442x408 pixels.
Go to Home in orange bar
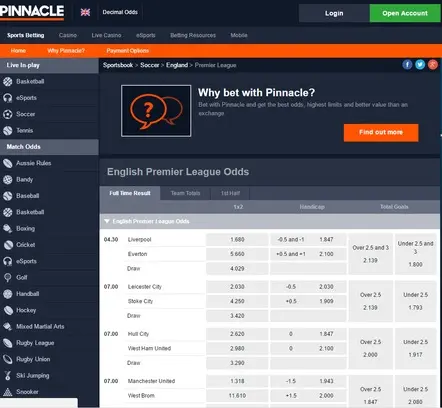click(x=18, y=51)
